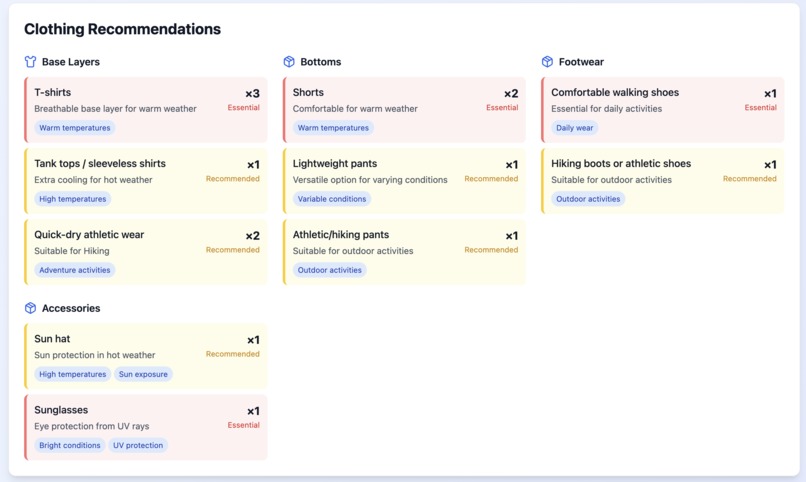Screen dimensions: 806x482
Task: Click 'Essential for daily activities' description
Action: (607, 108)
